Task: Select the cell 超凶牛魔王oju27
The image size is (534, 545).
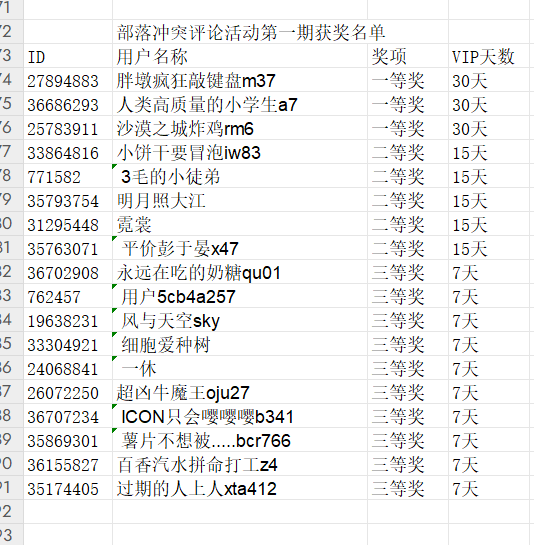Action: pyautogui.click(x=240, y=392)
